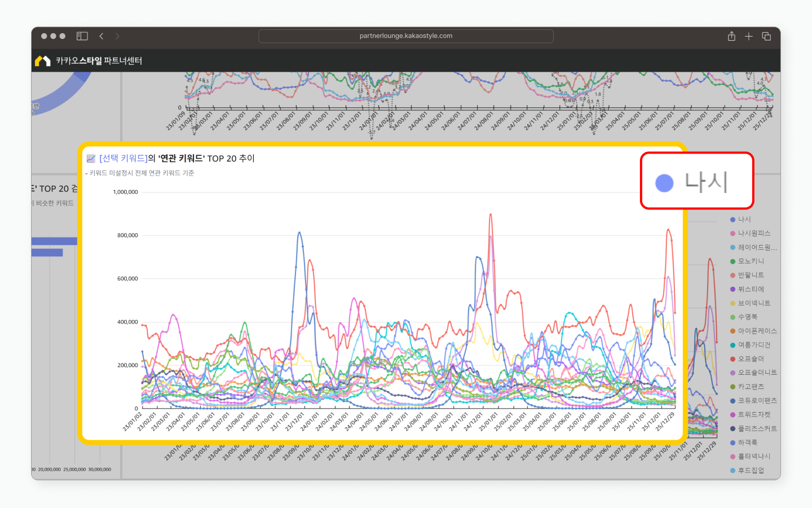The image size is (812, 508).
Task: Click the Kakao Style house logo icon
Action: point(42,61)
